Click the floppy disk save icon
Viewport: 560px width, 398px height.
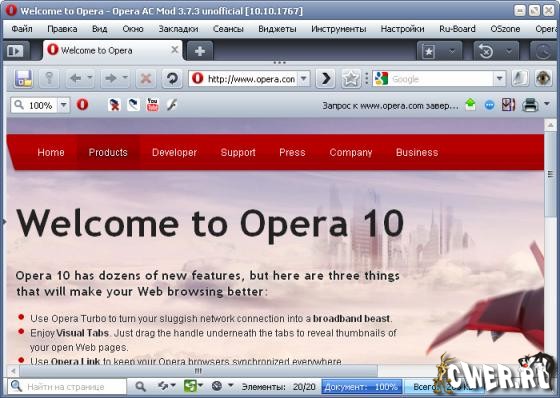[24, 78]
